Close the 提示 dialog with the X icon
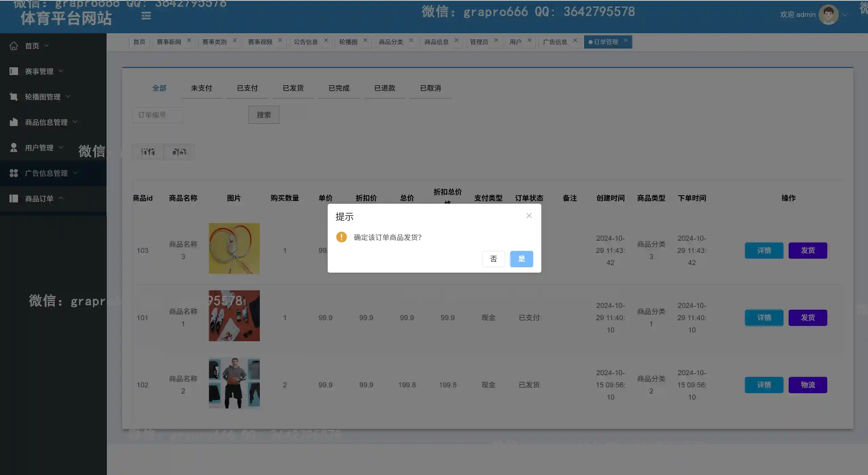The height and width of the screenshot is (475, 868). [x=529, y=216]
